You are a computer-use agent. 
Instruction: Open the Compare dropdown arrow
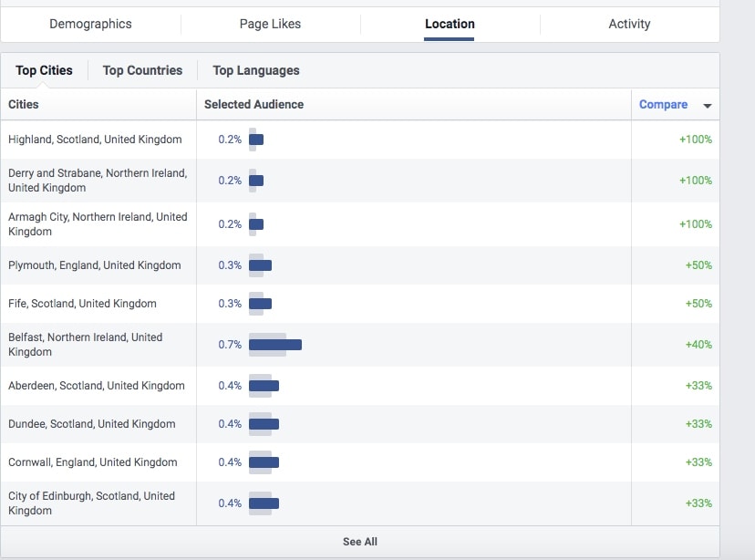[707, 106]
